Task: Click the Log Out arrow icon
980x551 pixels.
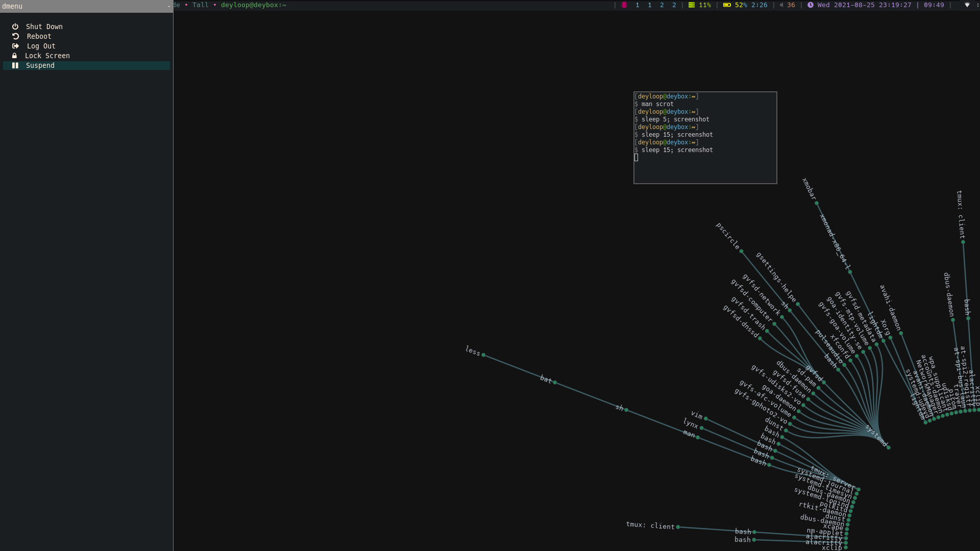Action: click(x=15, y=46)
